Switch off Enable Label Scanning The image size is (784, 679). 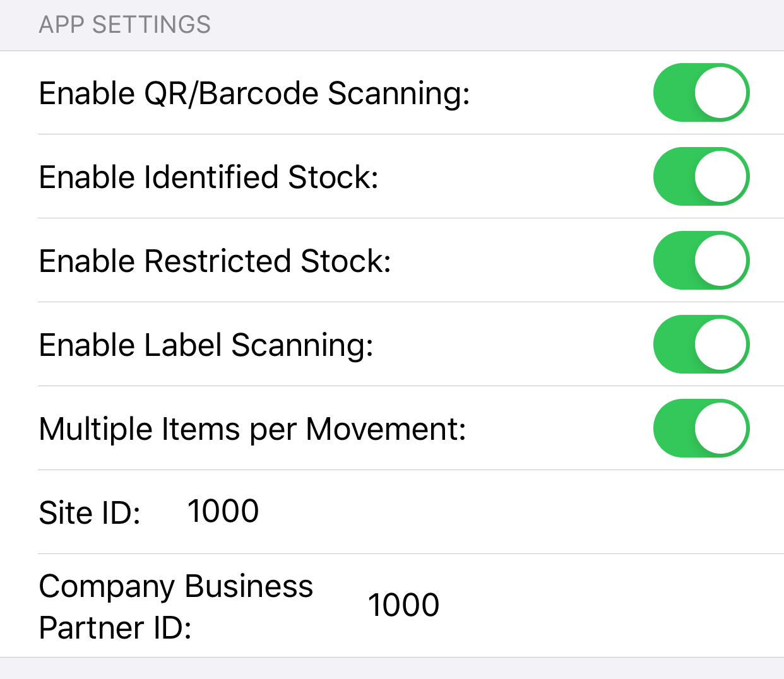[701, 345]
